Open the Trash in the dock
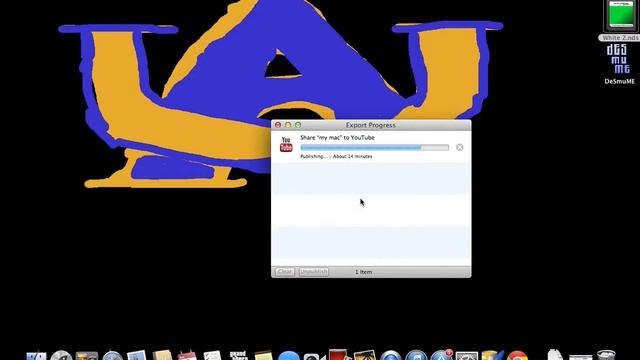 pos(606,355)
